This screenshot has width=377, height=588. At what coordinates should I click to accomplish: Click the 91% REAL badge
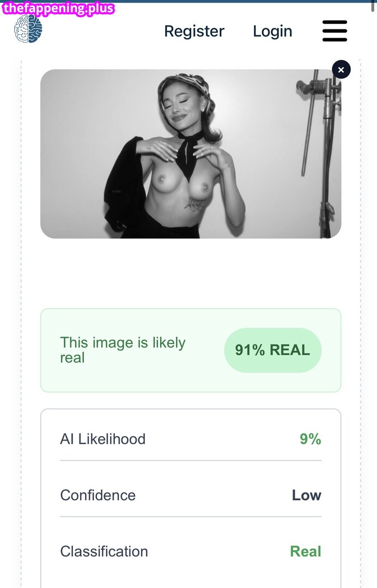pos(273,350)
